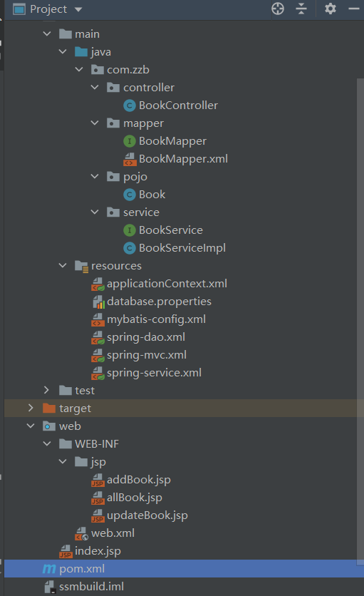Collapse the WEB-INF folder chevron
Image resolution: width=364 pixels, height=596 pixels.
(47, 443)
